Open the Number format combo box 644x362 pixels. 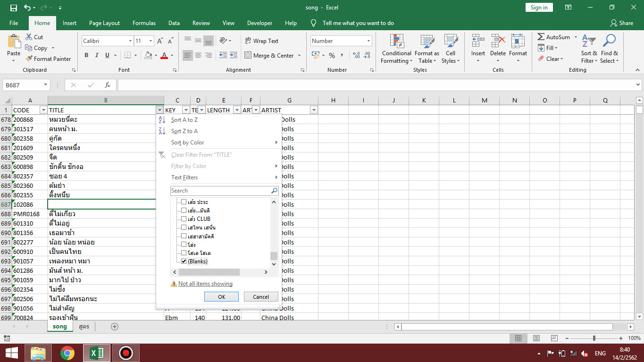(x=341, y=41)
